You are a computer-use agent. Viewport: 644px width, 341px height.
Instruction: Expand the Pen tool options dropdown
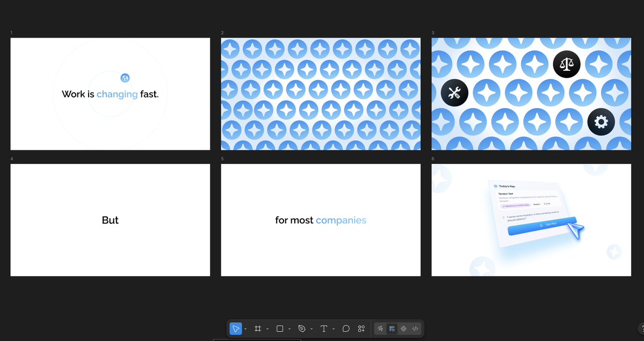pyautogui.click(x=312, y=329)
